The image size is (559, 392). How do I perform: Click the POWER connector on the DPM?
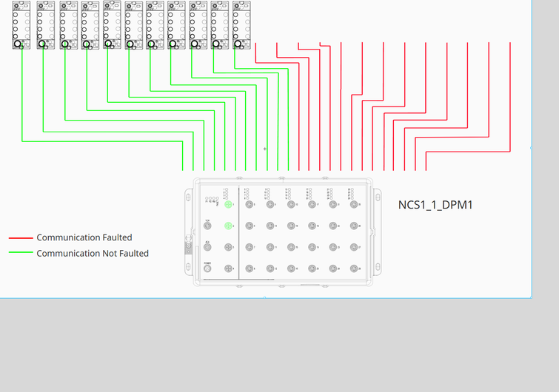(207, 268)
